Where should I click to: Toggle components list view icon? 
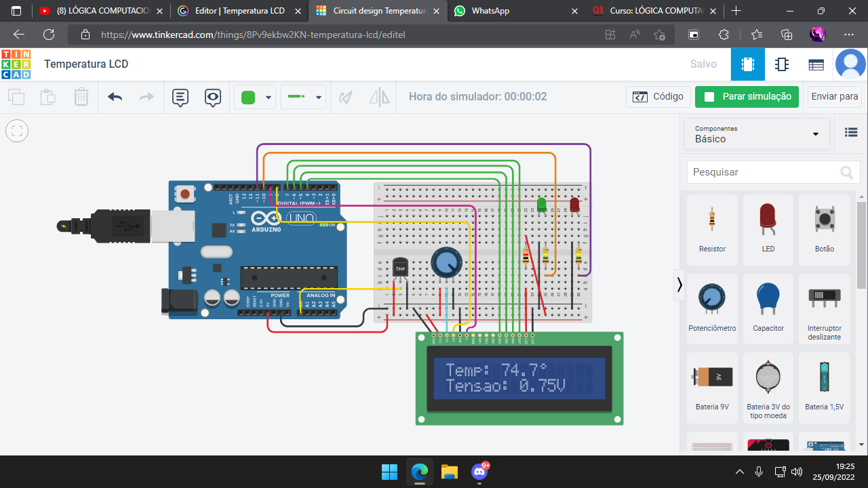point(851,133)
